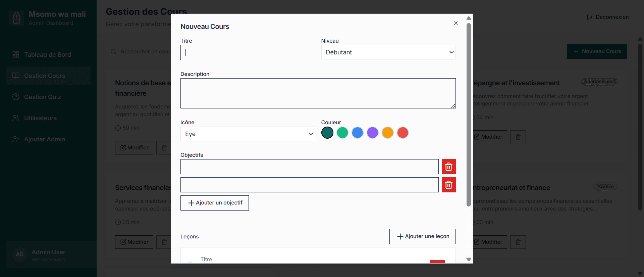Image resolution: width=644 pixels, height=277 pixels.
Task: Click trash icon on Services financiers course
Action: tap(164, 242)
